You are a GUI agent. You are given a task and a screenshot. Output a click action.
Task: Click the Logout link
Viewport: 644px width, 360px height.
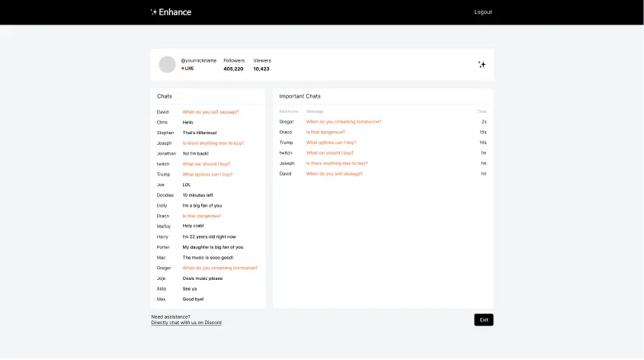pos(483,12)
